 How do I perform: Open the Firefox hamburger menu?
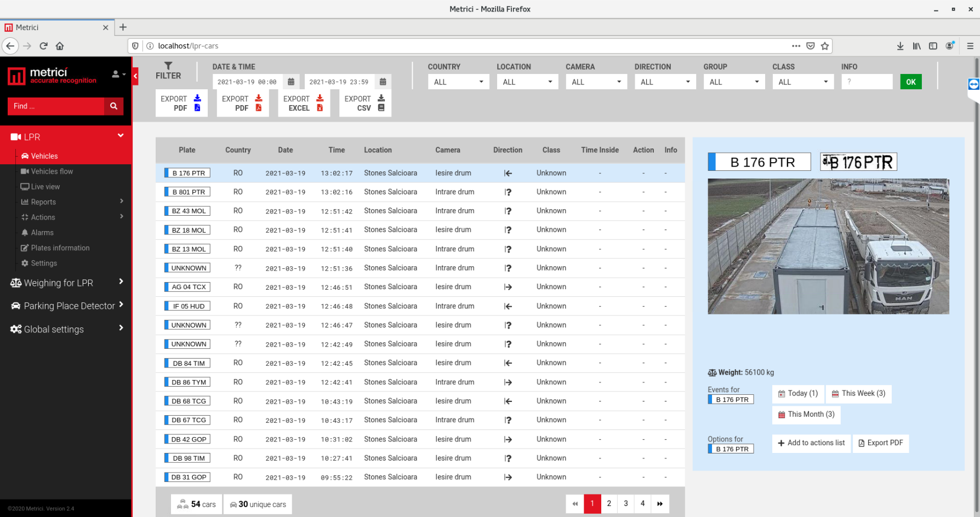[970, 46]
